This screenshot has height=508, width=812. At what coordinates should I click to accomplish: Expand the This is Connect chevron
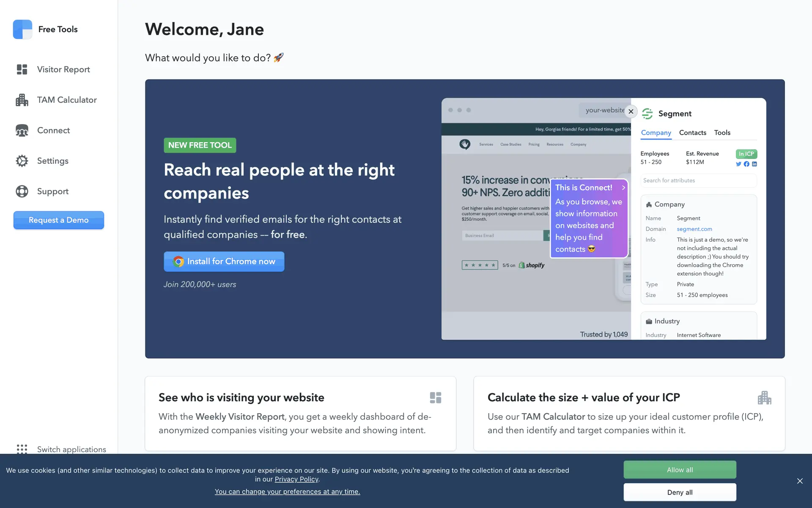tap(623, 188)
